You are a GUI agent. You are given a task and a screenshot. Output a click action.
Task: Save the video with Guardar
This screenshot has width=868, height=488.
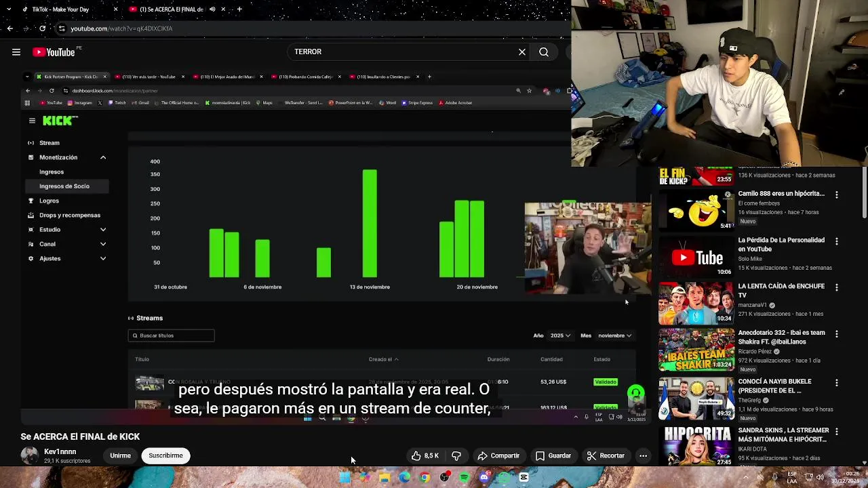553,456
